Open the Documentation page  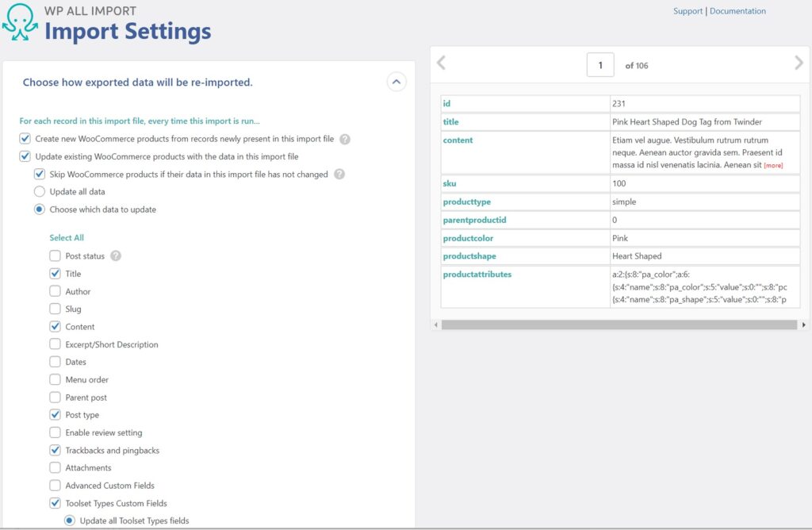point(737,10)
